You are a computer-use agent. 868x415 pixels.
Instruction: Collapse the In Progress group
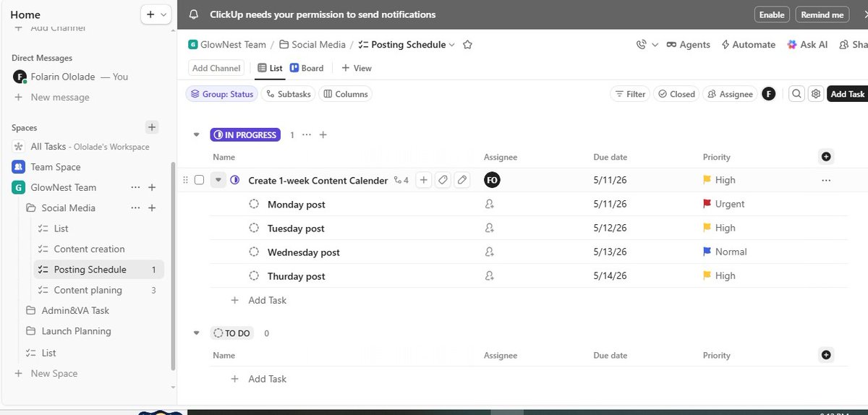(x=196, y=135)
